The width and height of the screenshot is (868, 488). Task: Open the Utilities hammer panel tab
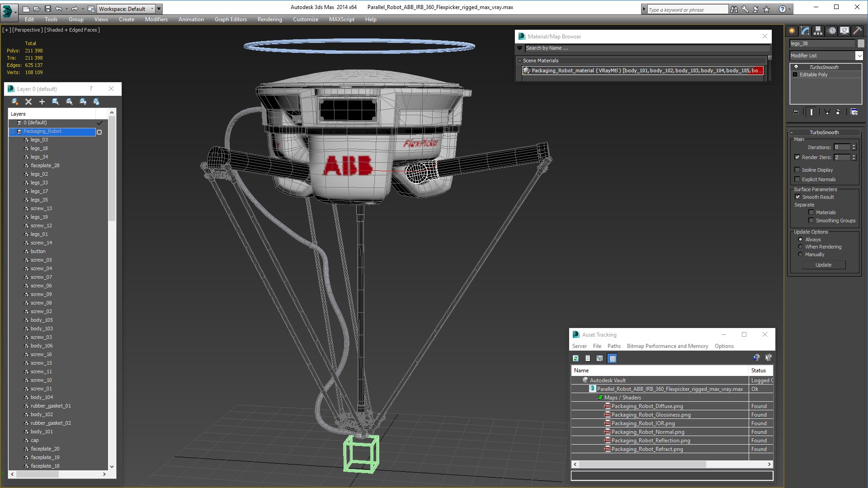(x=857, y=31)
